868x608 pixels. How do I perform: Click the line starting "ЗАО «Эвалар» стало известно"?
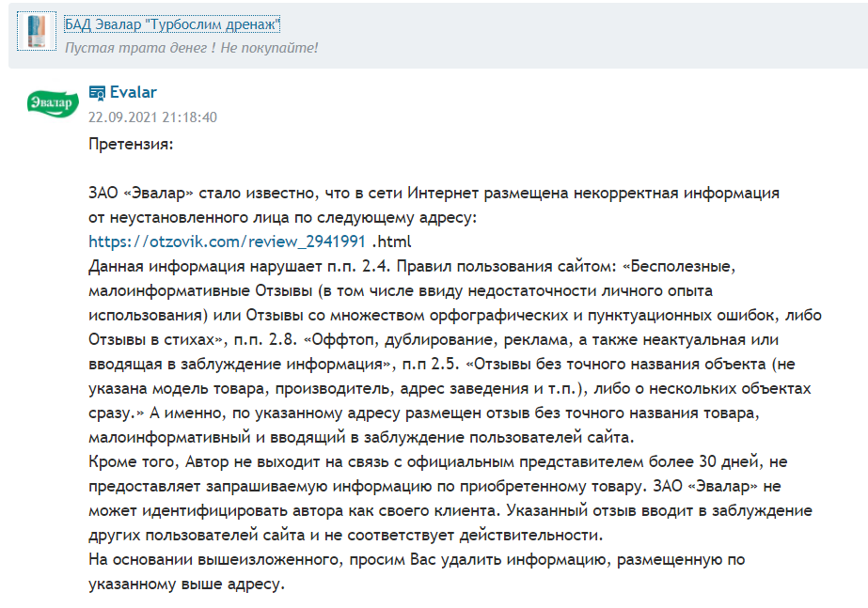[434, 193]
